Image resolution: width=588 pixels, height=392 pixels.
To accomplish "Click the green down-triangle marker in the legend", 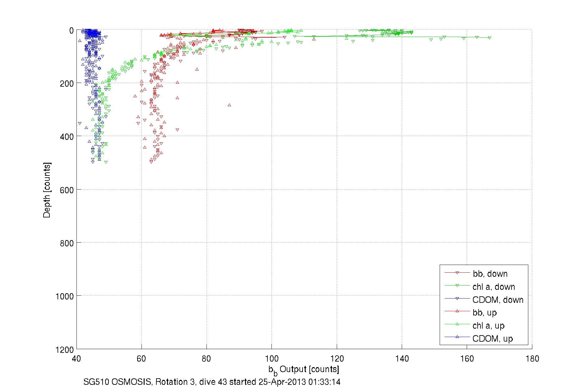I will 457,285.
